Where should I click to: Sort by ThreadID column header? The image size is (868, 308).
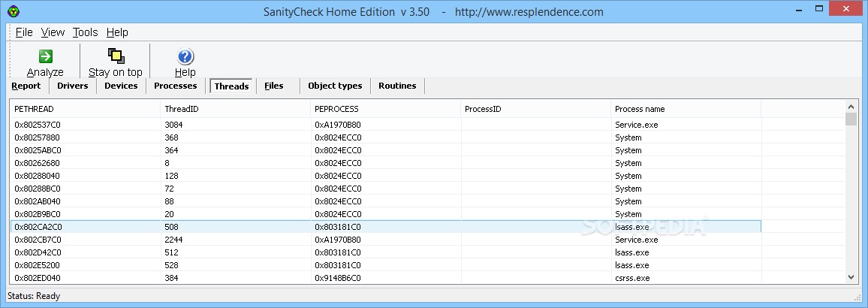click(235, 109)
